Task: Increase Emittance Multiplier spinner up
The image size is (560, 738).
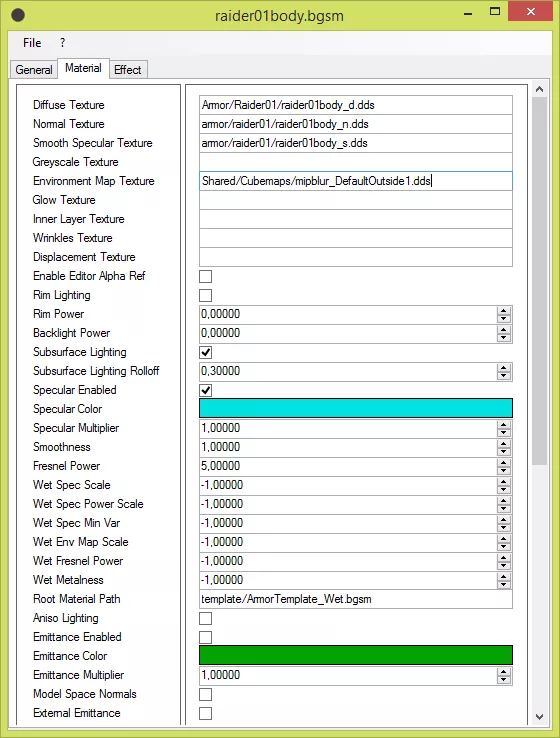Action: (504, 672)
